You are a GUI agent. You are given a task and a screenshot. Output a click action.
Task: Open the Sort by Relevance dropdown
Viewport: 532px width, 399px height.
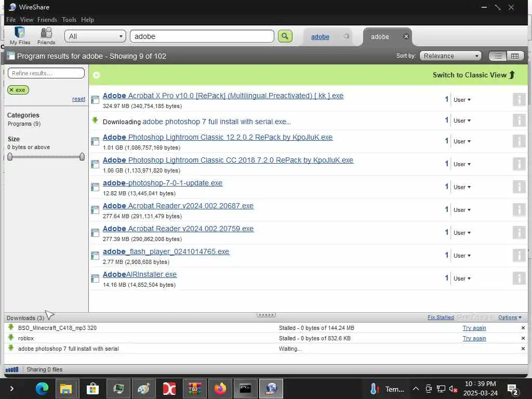coord(450,56)
